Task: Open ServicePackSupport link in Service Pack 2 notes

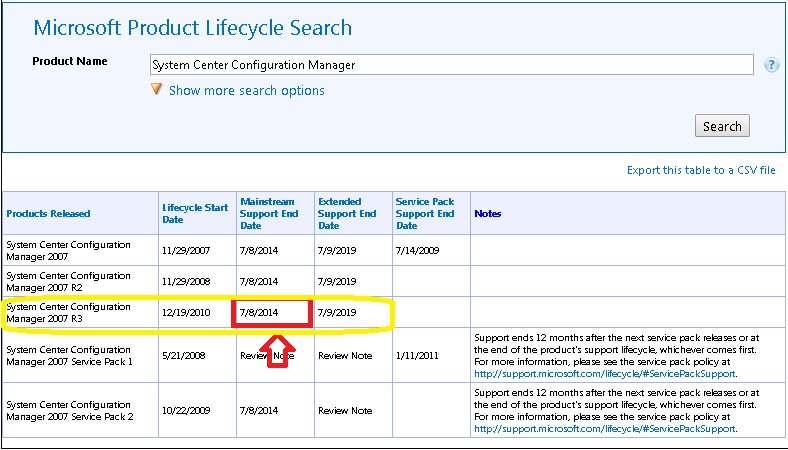Action: click(x=605, y=429)
